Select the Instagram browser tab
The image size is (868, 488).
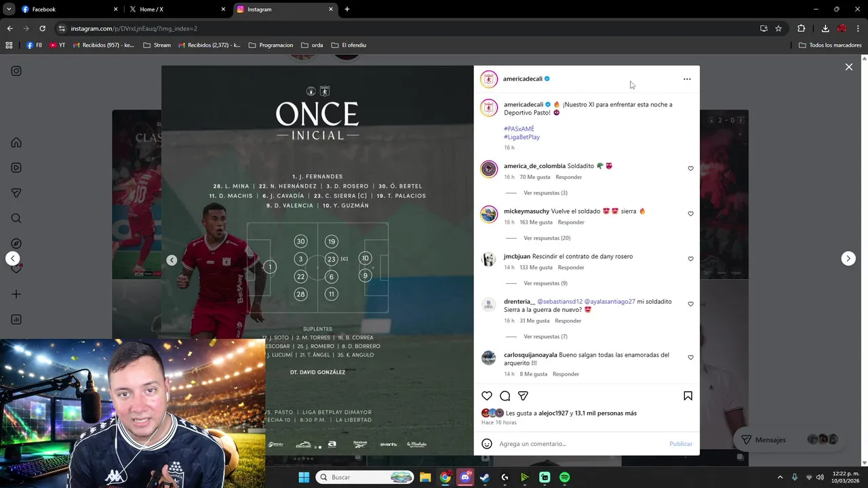click(285, 9)
